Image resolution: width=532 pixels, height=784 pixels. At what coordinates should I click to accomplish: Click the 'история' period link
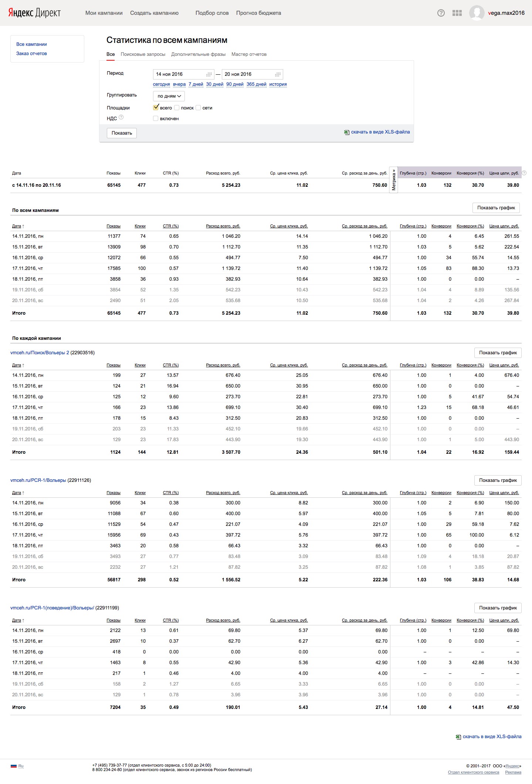pos(278,84)
